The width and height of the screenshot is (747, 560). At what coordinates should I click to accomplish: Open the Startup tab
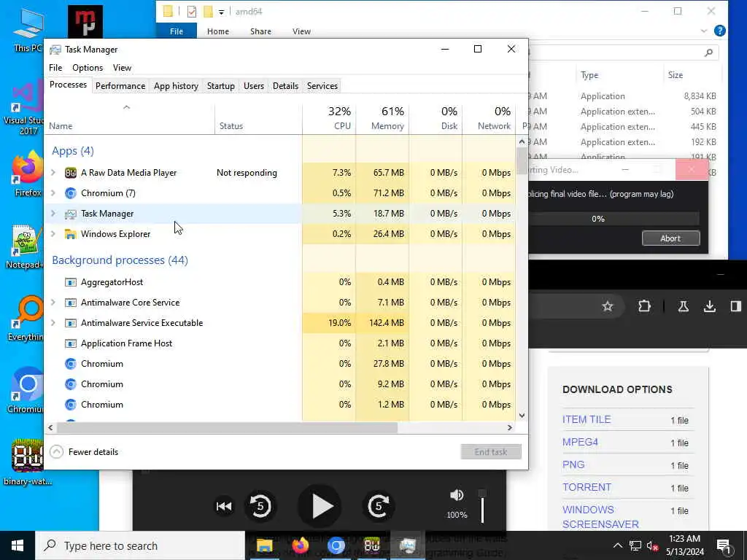point(220,86)
